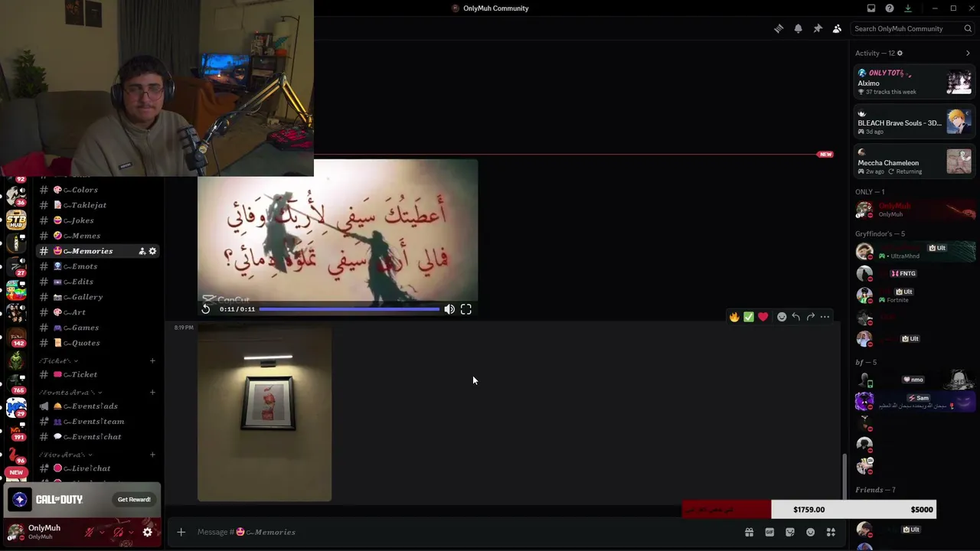
Task: Open the Threads icon in channel header
Action: 779,28
